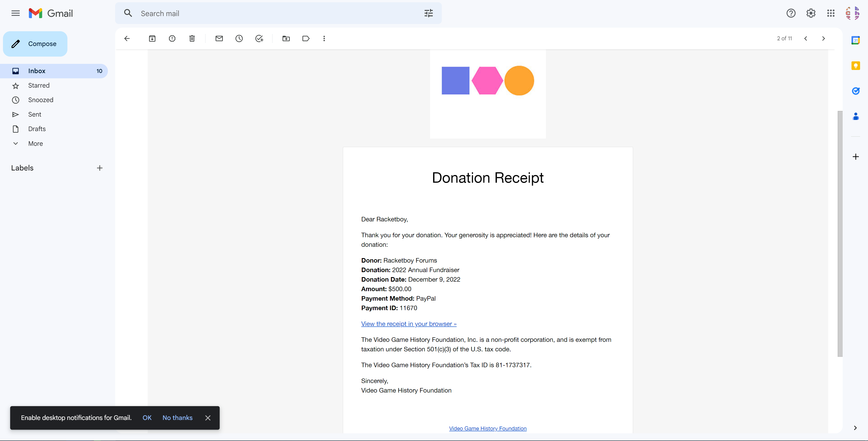
Task: Open Google apps grid
Action: pyautogui.click(x=831, y=14)
